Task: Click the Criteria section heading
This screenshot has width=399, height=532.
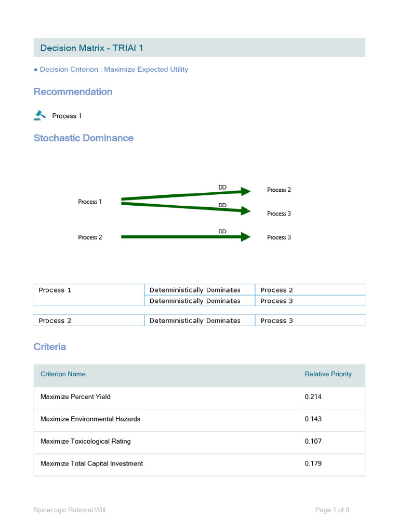Action: [x=50, y=347]
